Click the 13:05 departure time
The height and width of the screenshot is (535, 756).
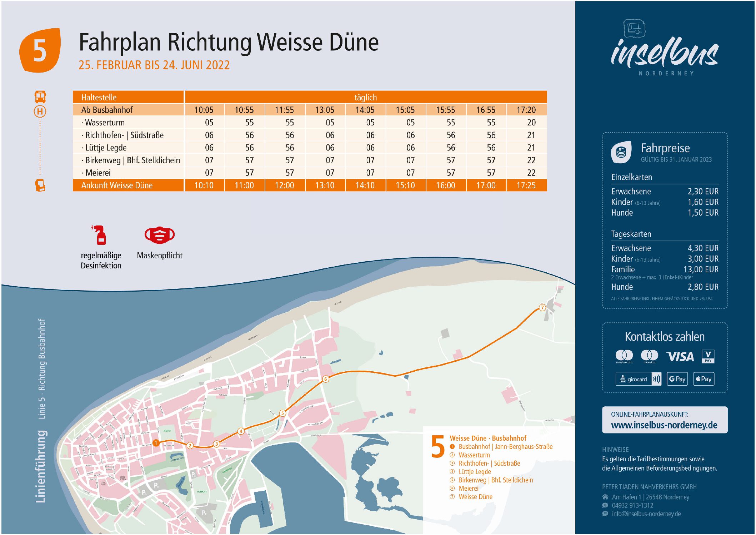click(x=325, y=110)
